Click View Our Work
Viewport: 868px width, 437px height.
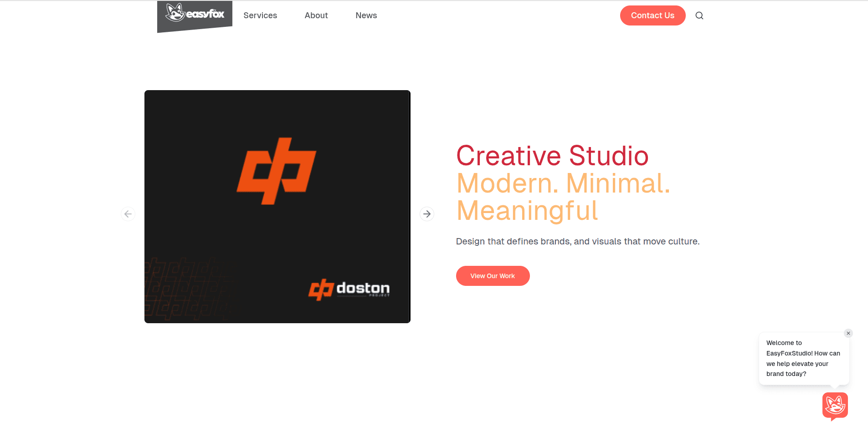click(x=493, y=275)
